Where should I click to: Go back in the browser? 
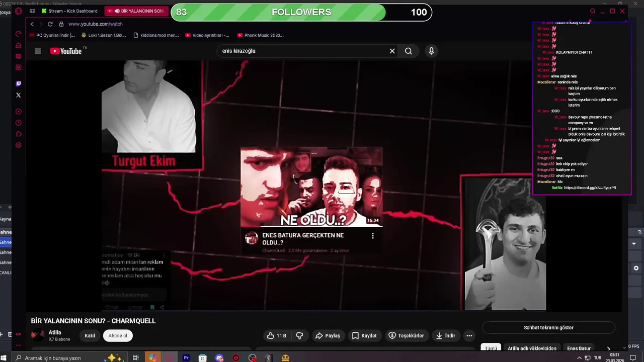32,24
